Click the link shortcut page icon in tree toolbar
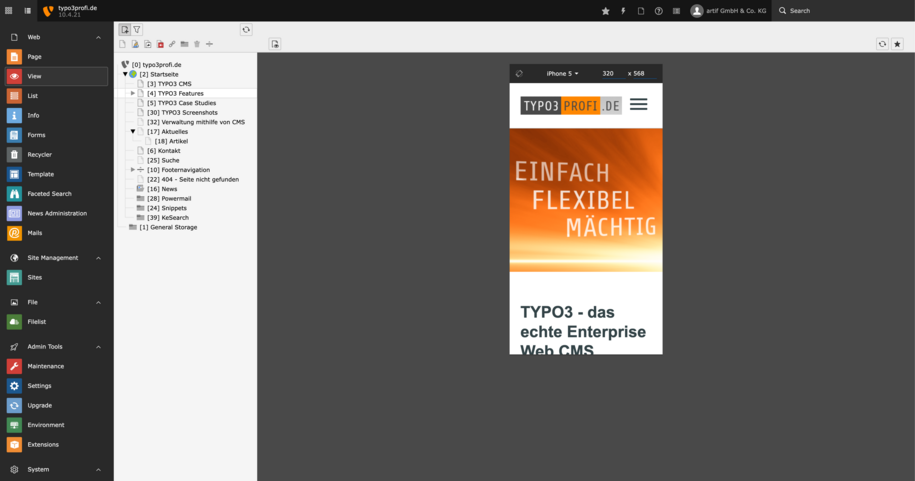 (x=172, y=44)
